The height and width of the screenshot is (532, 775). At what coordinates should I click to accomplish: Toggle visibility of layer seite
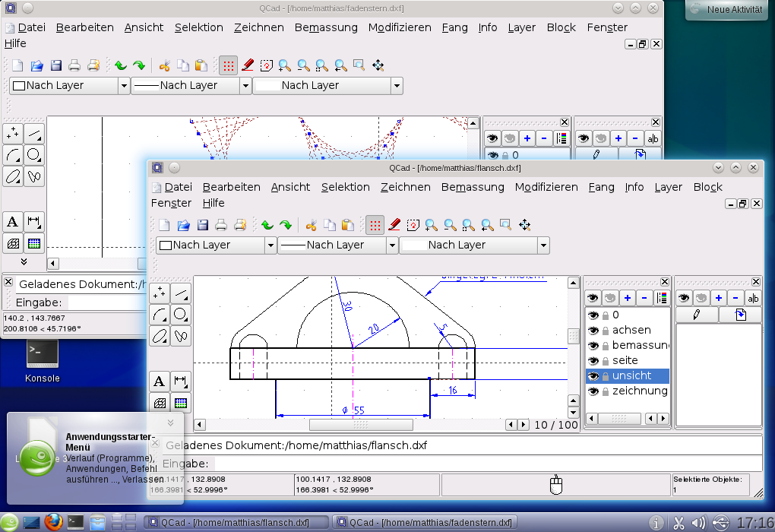(x=593, y=361)
